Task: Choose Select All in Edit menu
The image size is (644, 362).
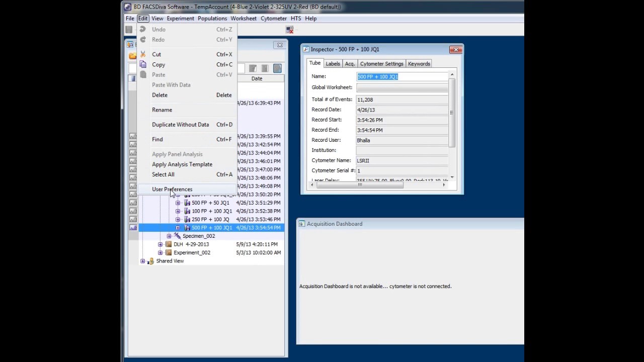Action: coord(187,174)
